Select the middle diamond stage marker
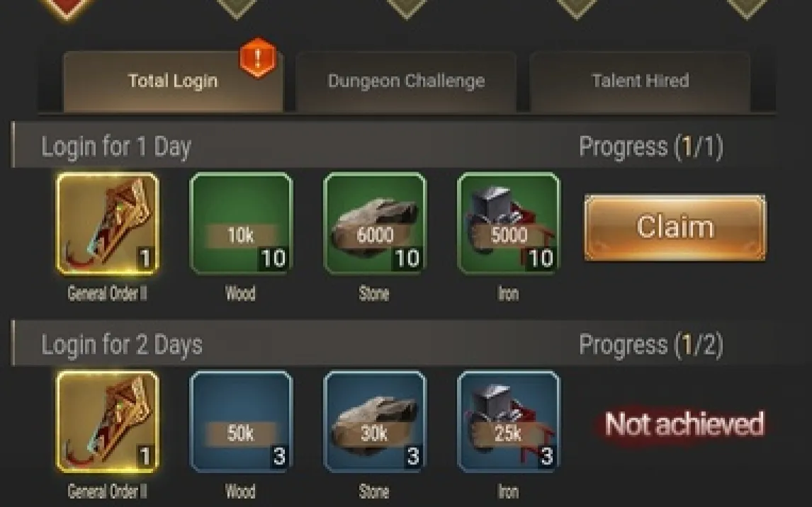 (407, 8)
